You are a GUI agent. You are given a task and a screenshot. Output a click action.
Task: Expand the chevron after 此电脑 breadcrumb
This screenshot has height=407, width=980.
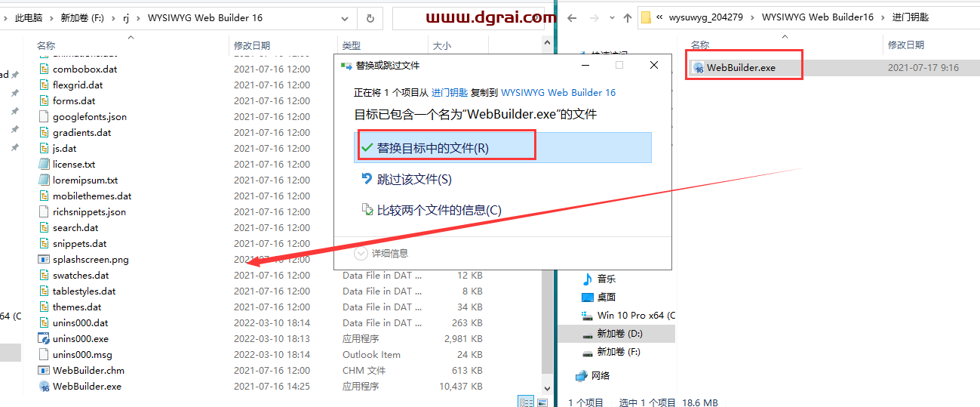(x=52, y=18)
